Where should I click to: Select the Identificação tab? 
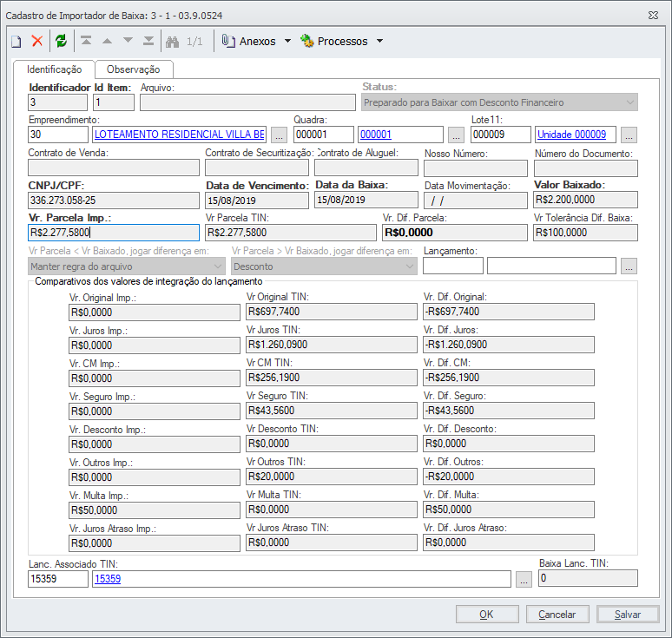(54, 69)
